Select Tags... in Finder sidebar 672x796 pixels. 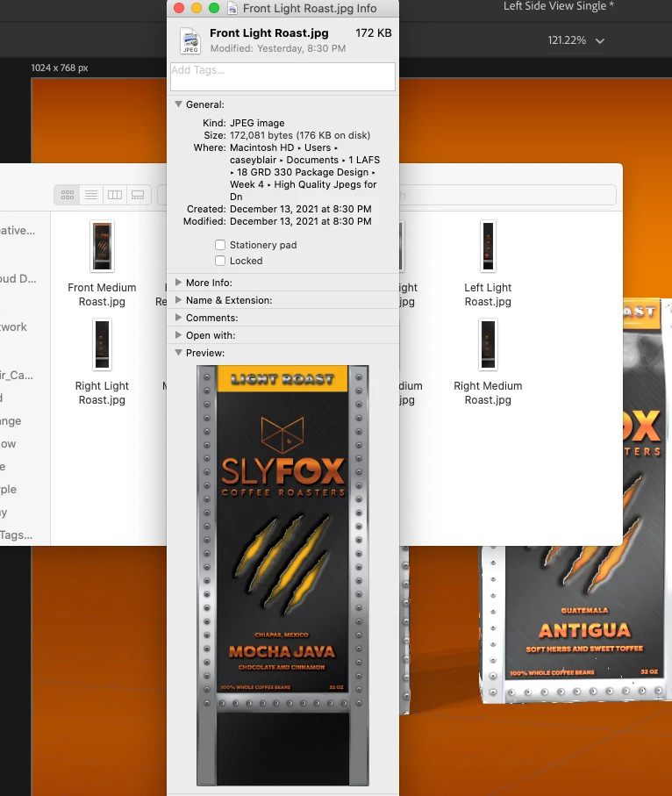point(17,534)
